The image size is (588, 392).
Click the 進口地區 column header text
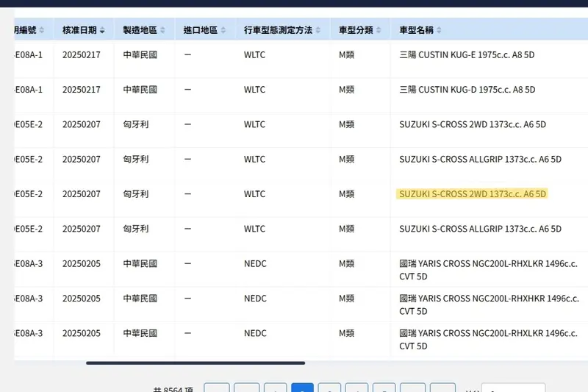201,30
